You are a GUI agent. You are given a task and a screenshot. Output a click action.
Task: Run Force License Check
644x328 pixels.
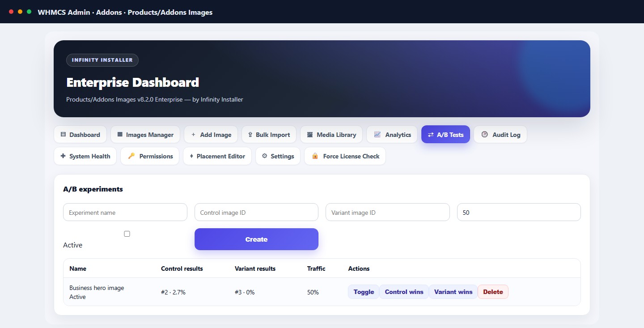(345, 156)
